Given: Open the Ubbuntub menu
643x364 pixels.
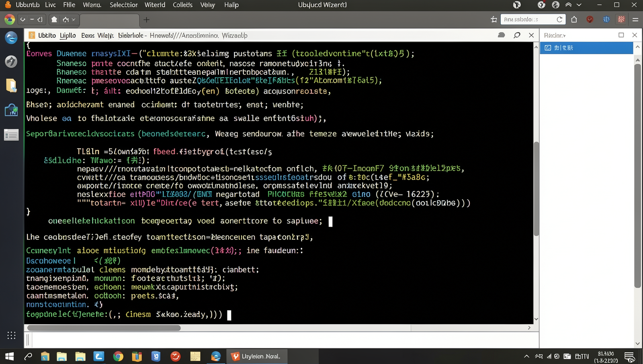Looking at the screenshot, I should click(27, 5).
